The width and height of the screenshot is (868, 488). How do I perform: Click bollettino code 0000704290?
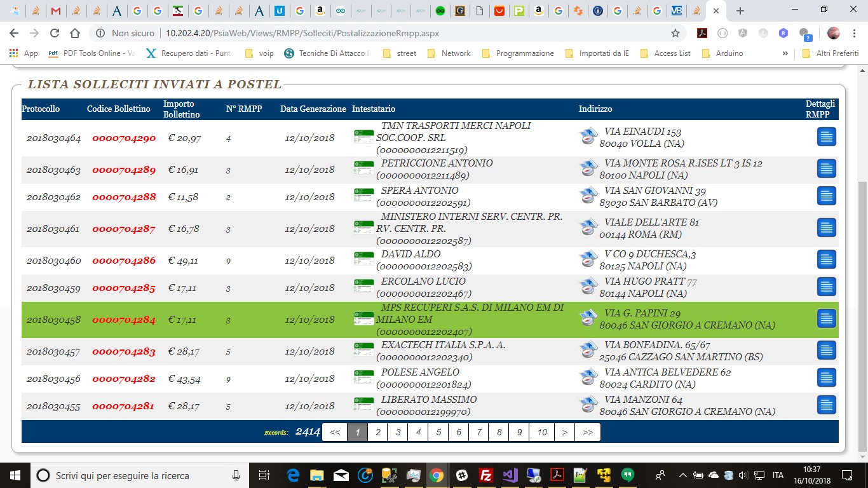click(124, 138)
